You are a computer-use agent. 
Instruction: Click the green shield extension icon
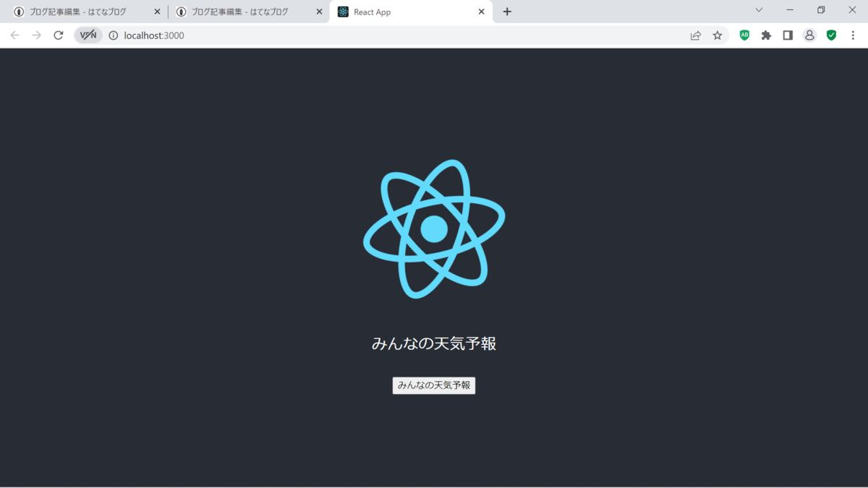coord(831,35)
